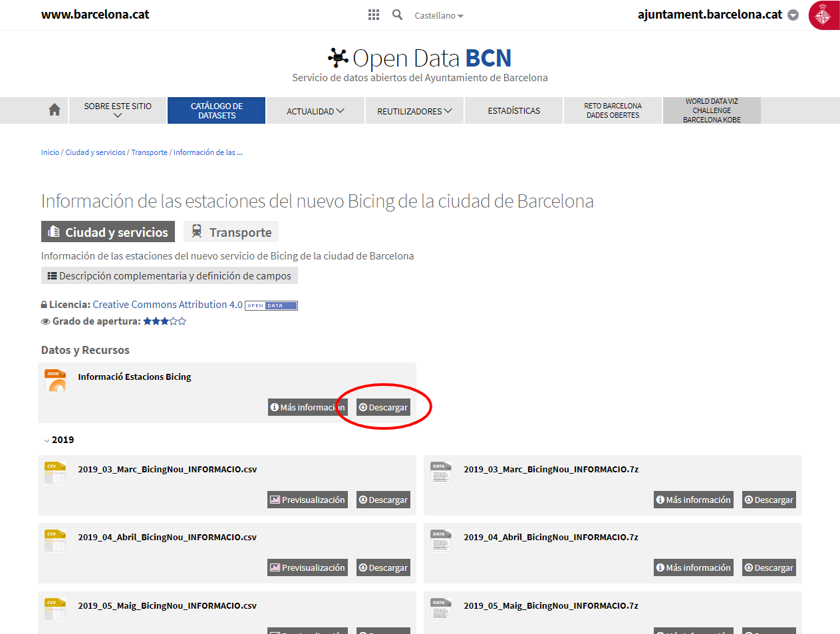Open 2019_05_Maig_BicingNou_INFORMACIO.csv title
Image resolution: width=840 pixels, height=634 pixels.
tap(167, 605)
